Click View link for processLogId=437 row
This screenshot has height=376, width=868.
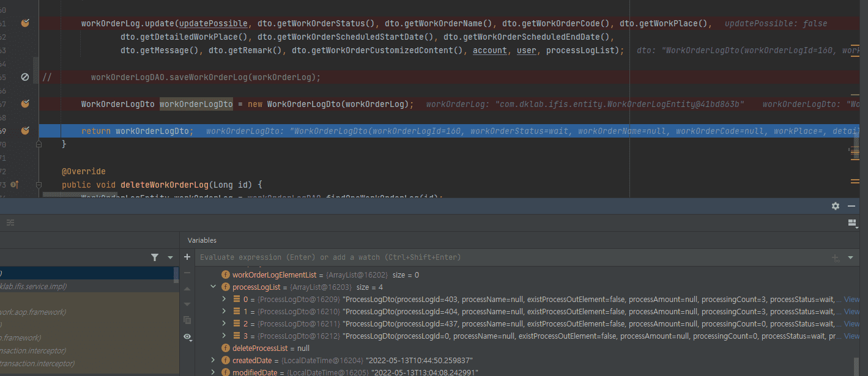click(851, 324)
